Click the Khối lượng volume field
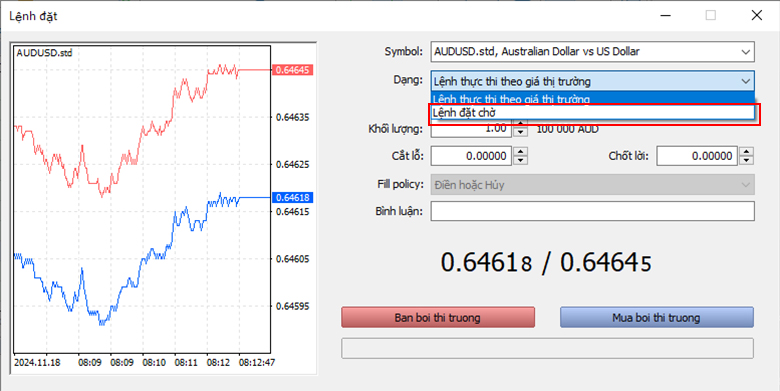 [x=472, y=129]
